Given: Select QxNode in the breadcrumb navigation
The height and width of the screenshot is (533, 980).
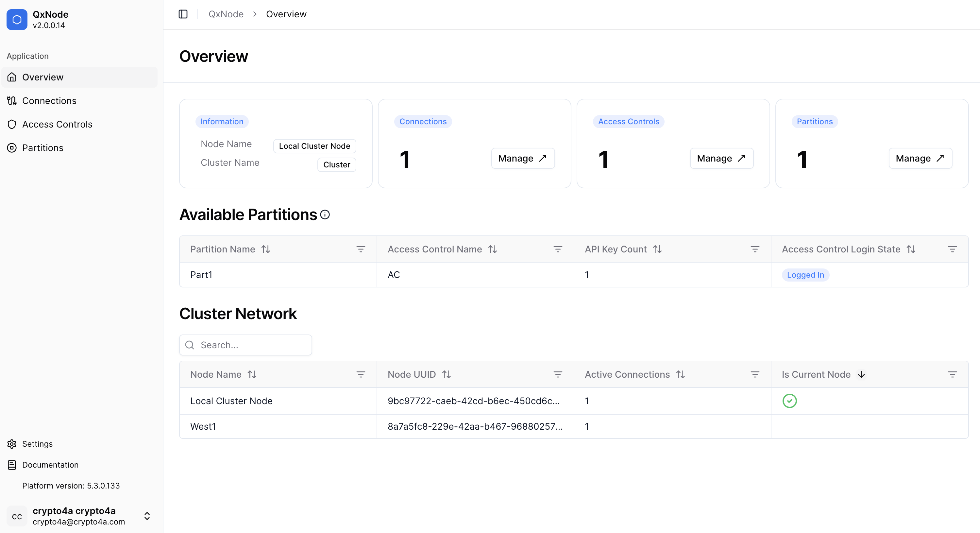Looking at the screenshot, I should click(x=226, y=14).
